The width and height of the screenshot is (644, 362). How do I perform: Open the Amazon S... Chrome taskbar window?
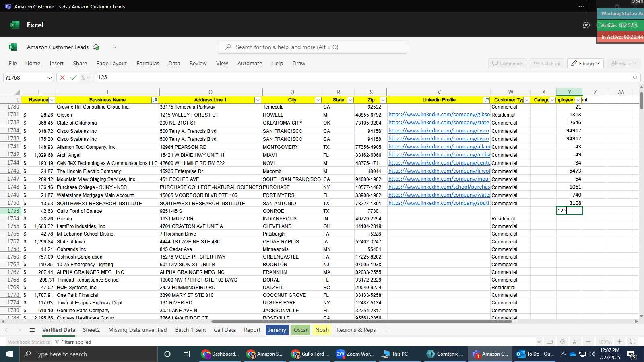click(x=265, y=354)
